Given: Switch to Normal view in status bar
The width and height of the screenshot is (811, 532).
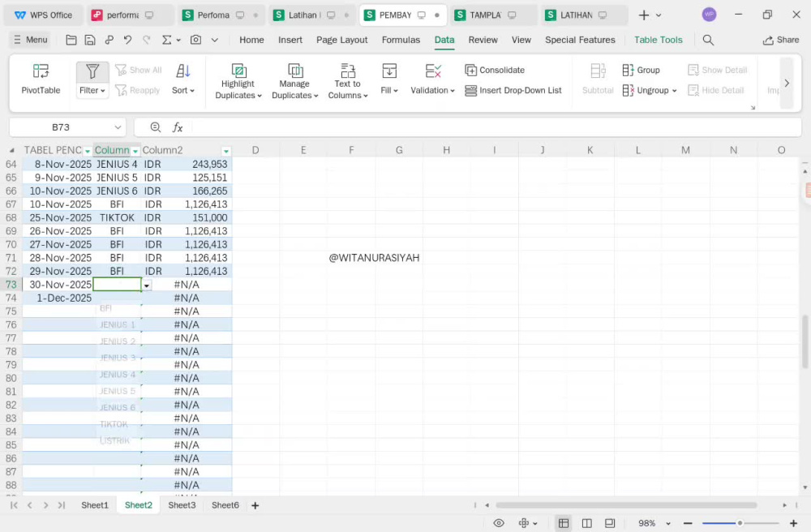Looking at the screenshot, I should point(564,523).
